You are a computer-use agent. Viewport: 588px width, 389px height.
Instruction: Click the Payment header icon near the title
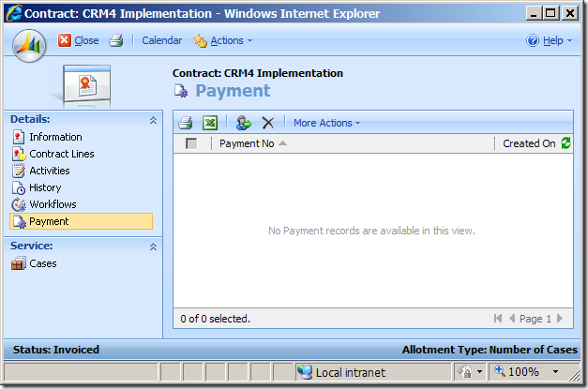click(181, 91)
